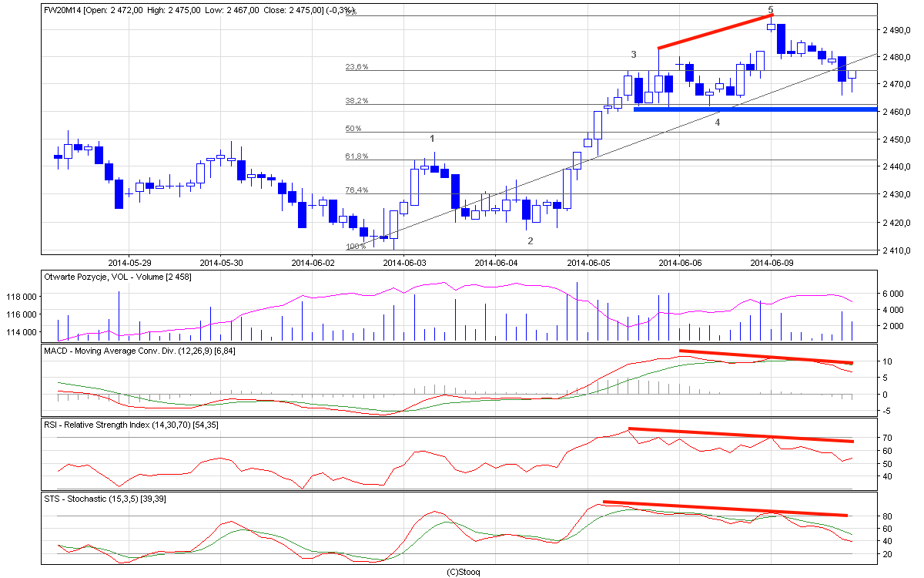924x578 pixels.
Task: Click the MACD axis value -5
Action: pos(885,411)
